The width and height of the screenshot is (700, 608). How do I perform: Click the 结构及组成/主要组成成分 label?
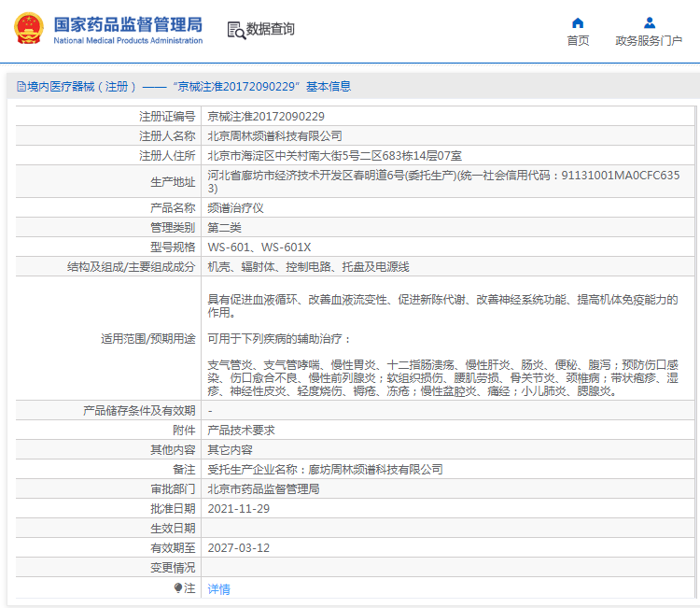132,267
